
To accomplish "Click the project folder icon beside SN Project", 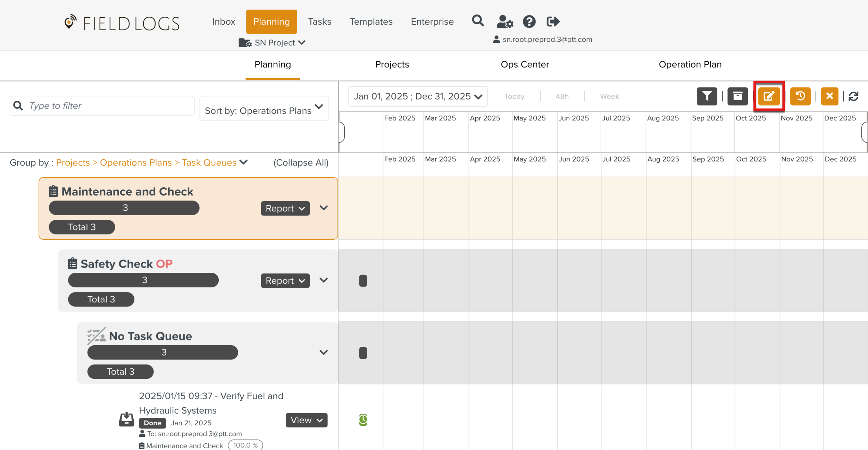I will [245, 43].
